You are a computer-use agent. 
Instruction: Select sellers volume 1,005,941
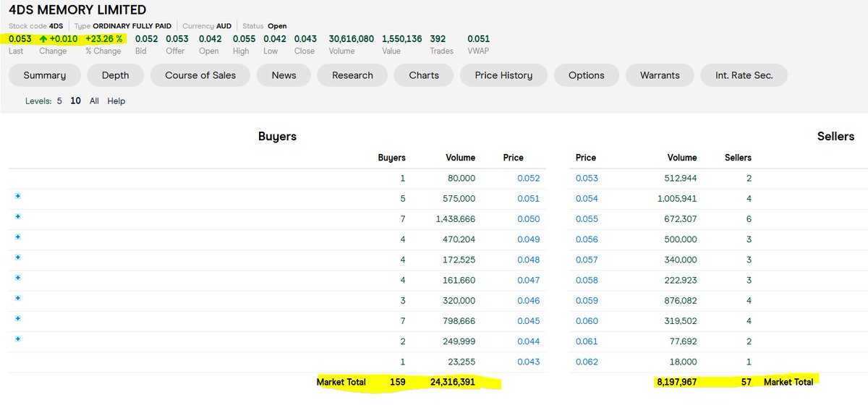point(676,198)
